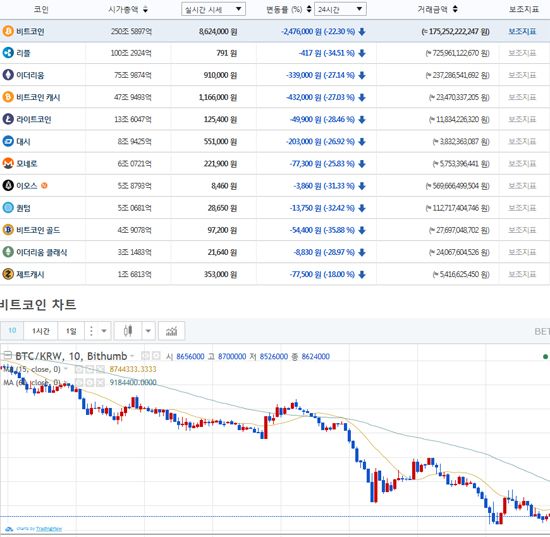Click the 비트코인 골드 name text
Screen dimensions: 550x537
(38, 230)
